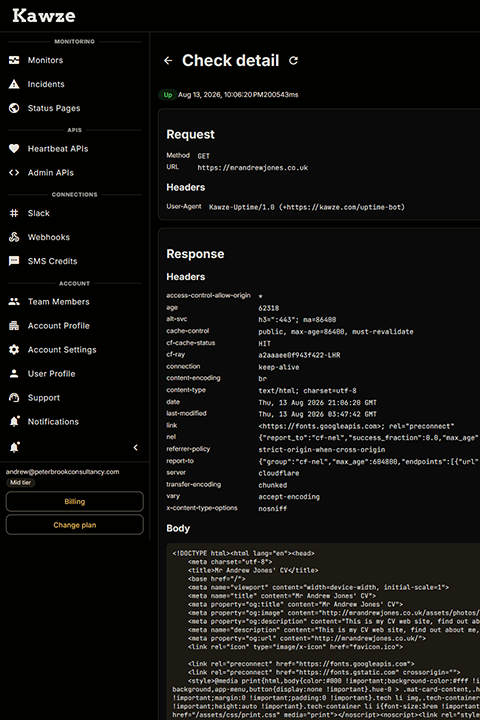Click the Webhooks icon

14,237
